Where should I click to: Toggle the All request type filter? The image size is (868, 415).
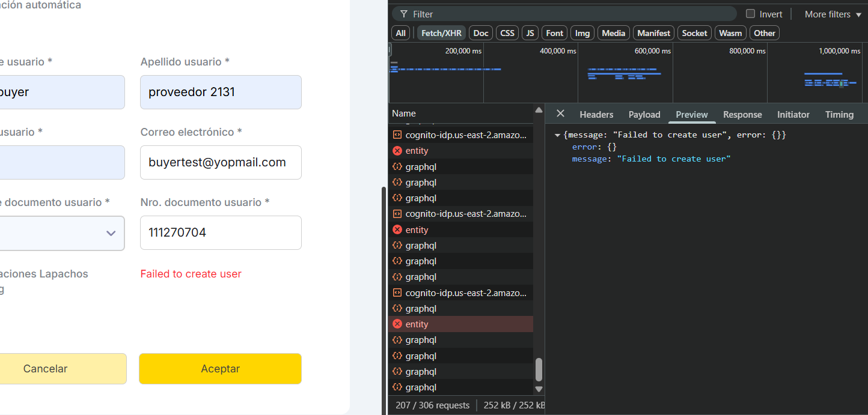tap(401, 33)
